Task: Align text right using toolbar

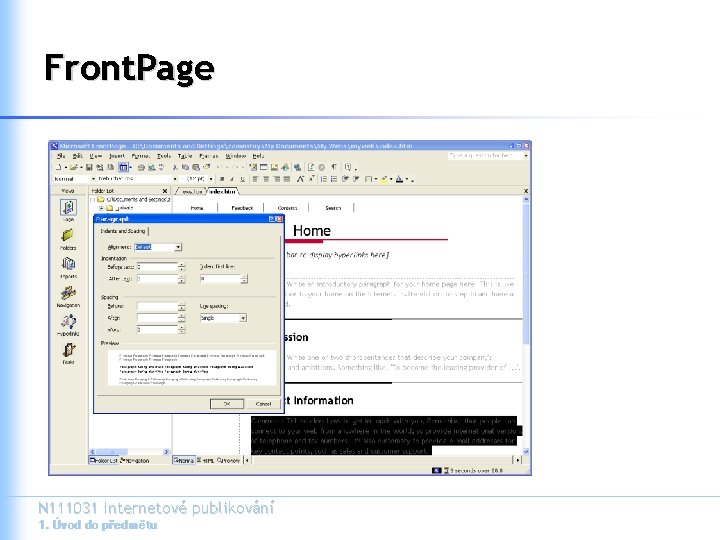Action: [x=276, y=179]
